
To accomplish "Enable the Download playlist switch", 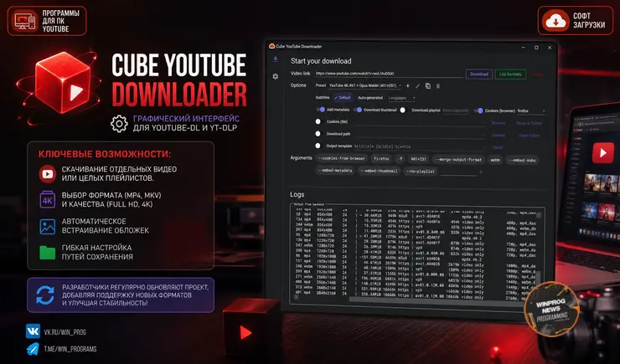I will point(403,110).
